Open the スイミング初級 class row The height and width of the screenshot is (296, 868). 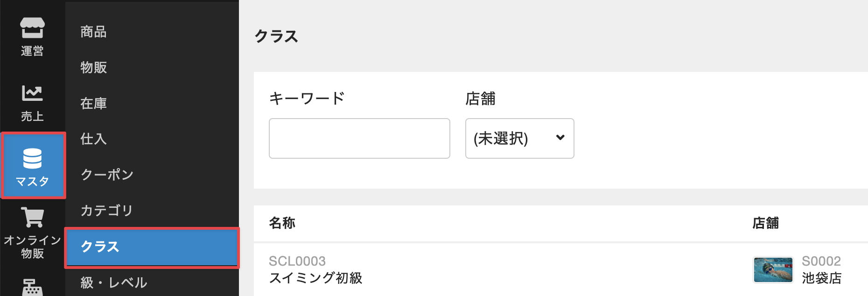click(315, 278)
